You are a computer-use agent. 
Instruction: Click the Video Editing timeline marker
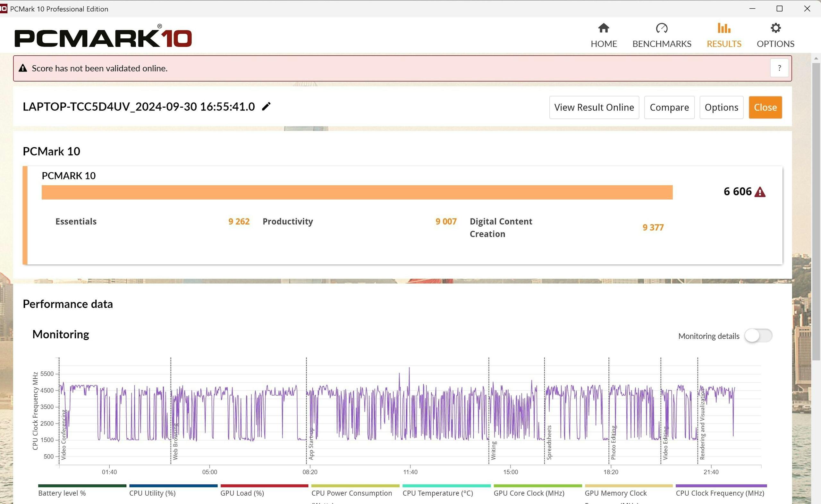(665, 443)
